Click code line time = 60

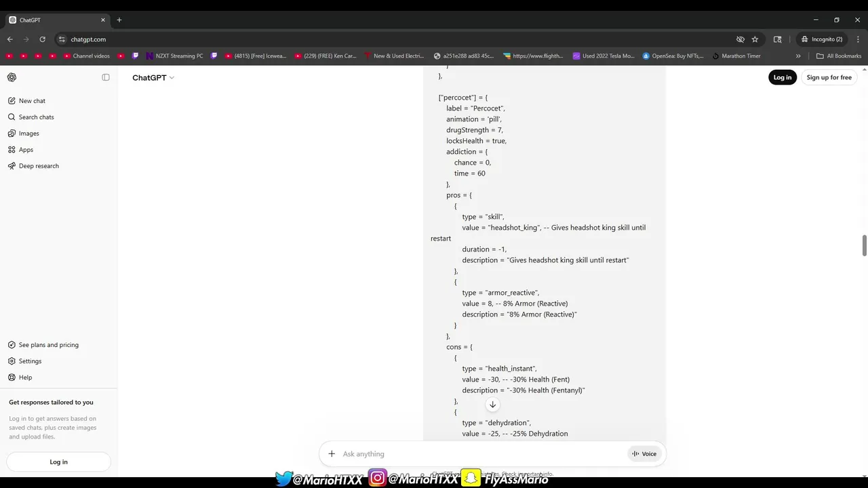click(x=470, y=174)
